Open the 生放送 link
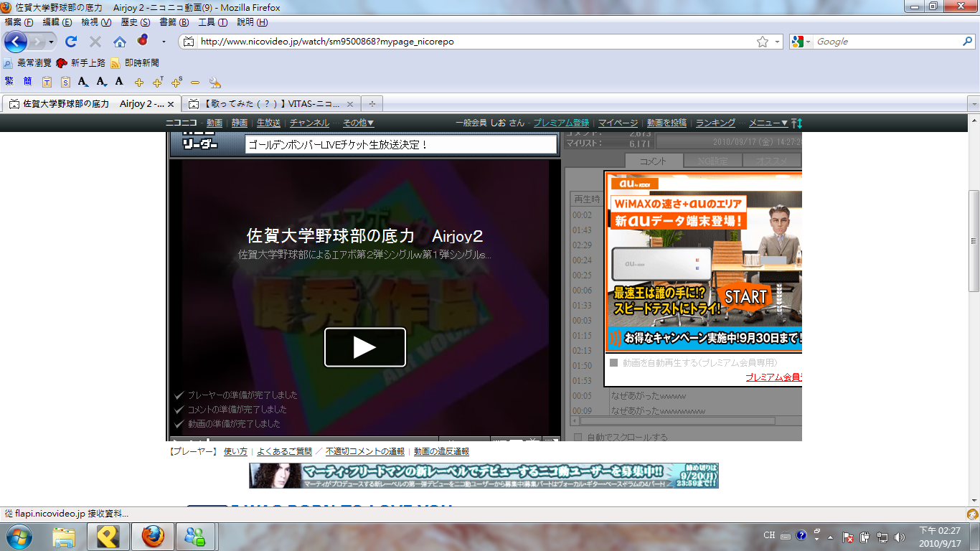Image resolution: width=980 pixels, height=551 pixels. [x=269, y=123]
